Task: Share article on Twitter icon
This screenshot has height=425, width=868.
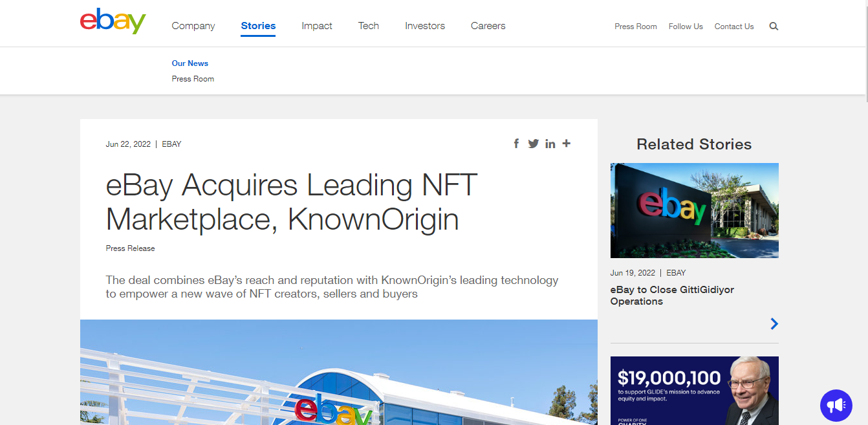Action: 533,144
